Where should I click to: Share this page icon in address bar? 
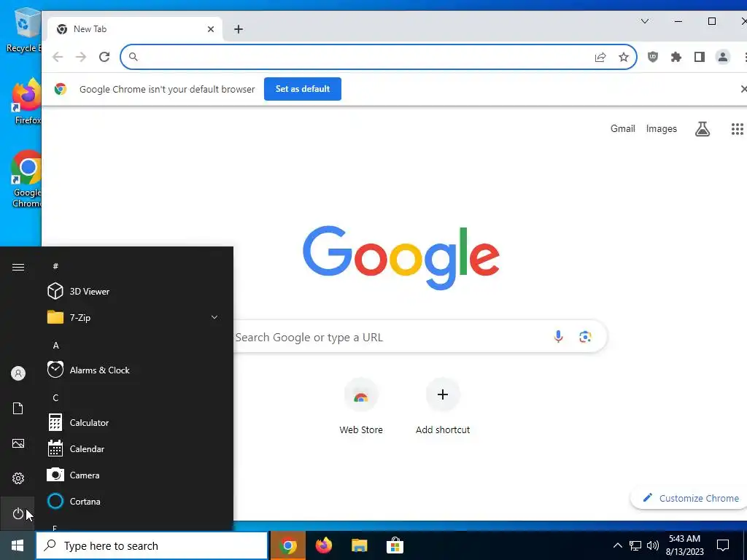600,57
